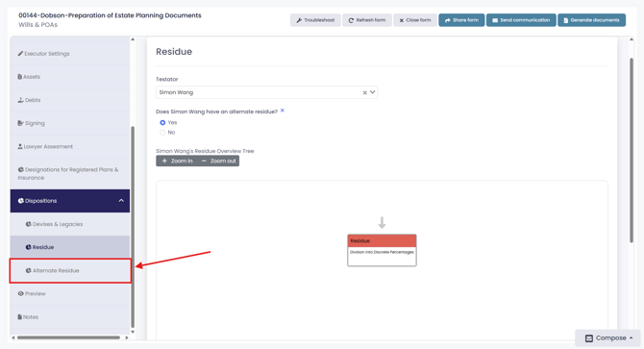Click the Executor Settings pencil icon

click(x=20, y=54)
